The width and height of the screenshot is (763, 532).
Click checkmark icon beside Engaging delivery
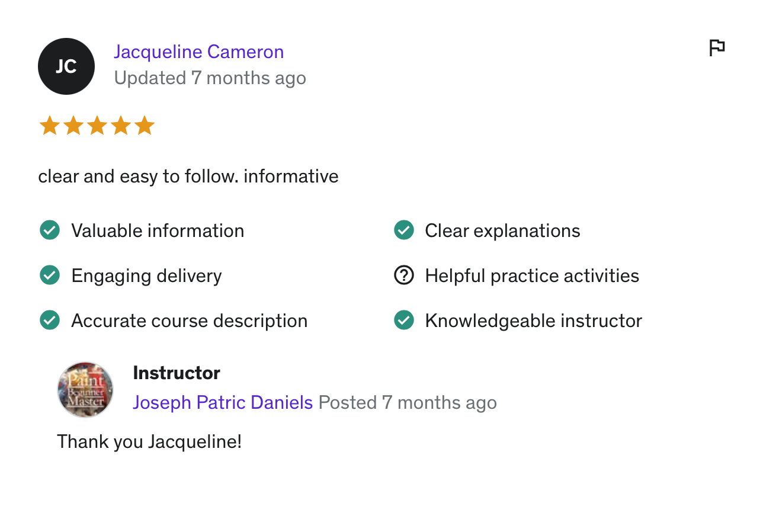tap(50, 275)
